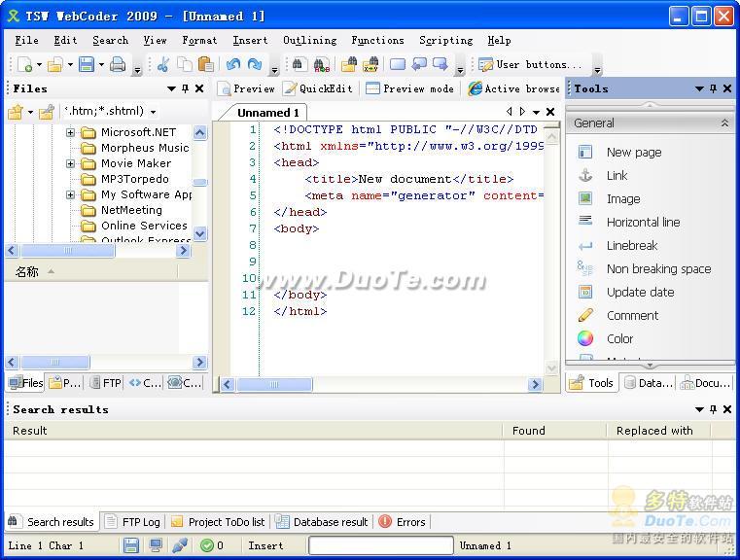The width and height of the screenshot is (740, 560).
Task: Open the file filter dropdown (*.htm;*.shtml)
Action: coord(154,112)
